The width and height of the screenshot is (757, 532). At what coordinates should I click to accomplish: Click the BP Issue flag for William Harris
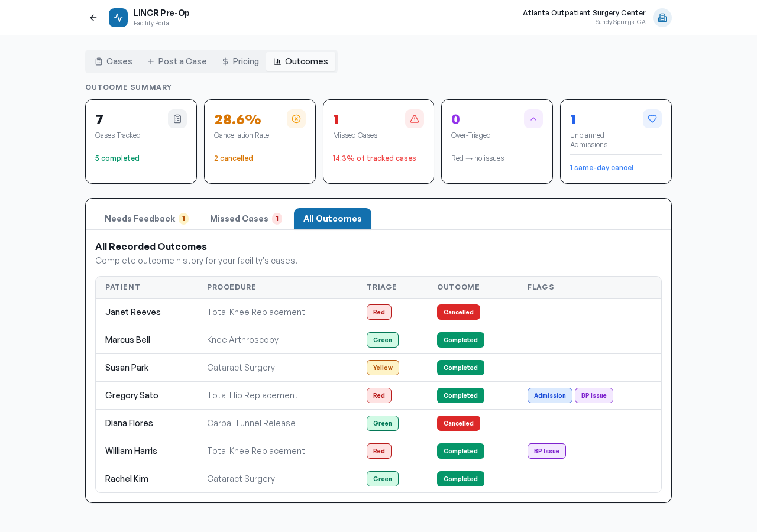click(x=546, y=451)
